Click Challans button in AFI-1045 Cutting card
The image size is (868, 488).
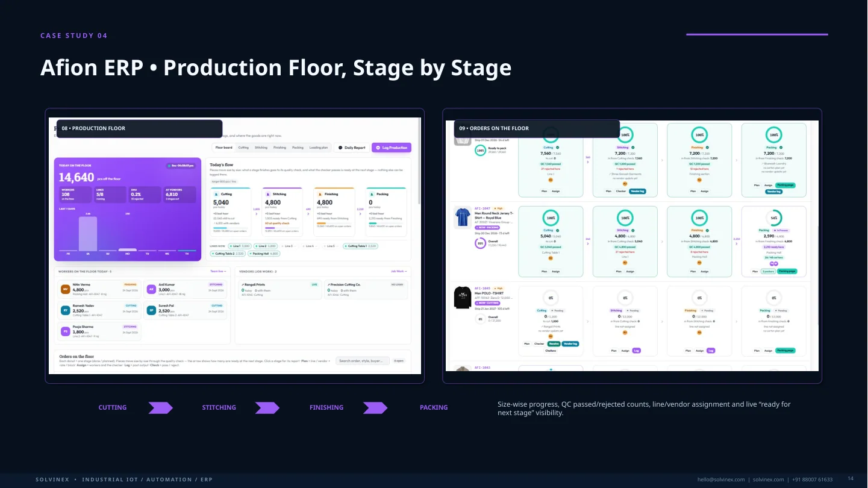coord(551,351)
